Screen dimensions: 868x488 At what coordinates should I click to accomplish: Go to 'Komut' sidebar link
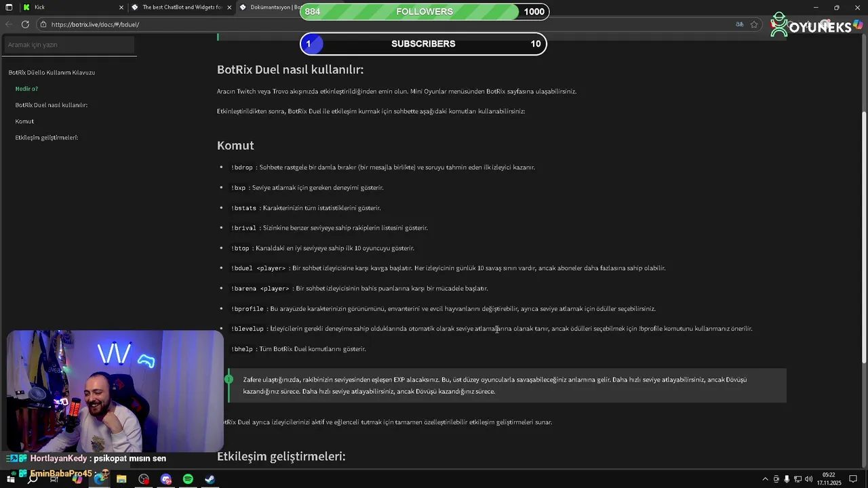(24, 121)
